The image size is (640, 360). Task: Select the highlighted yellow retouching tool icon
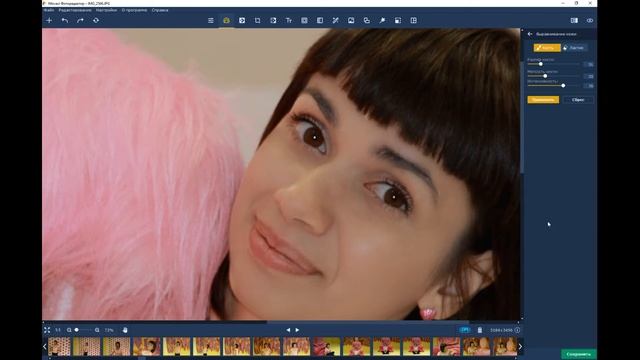(227, 20)
